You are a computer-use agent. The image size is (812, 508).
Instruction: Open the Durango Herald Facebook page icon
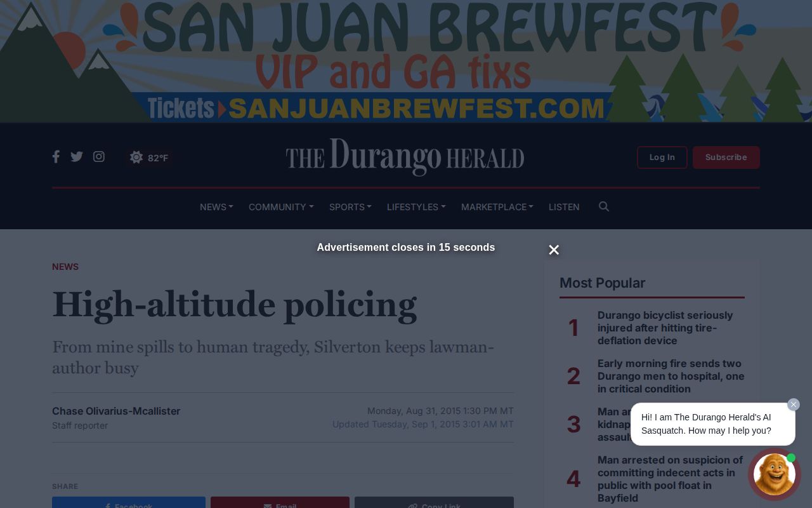56,157
